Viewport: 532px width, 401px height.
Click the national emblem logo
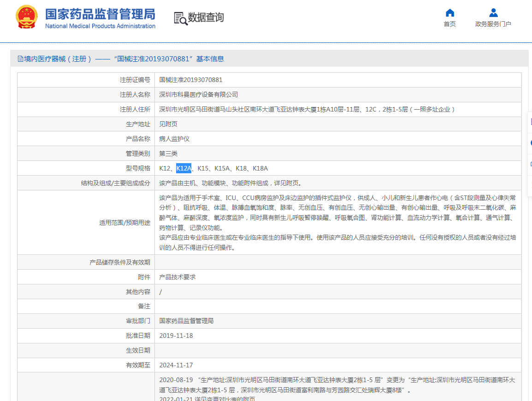26,17
